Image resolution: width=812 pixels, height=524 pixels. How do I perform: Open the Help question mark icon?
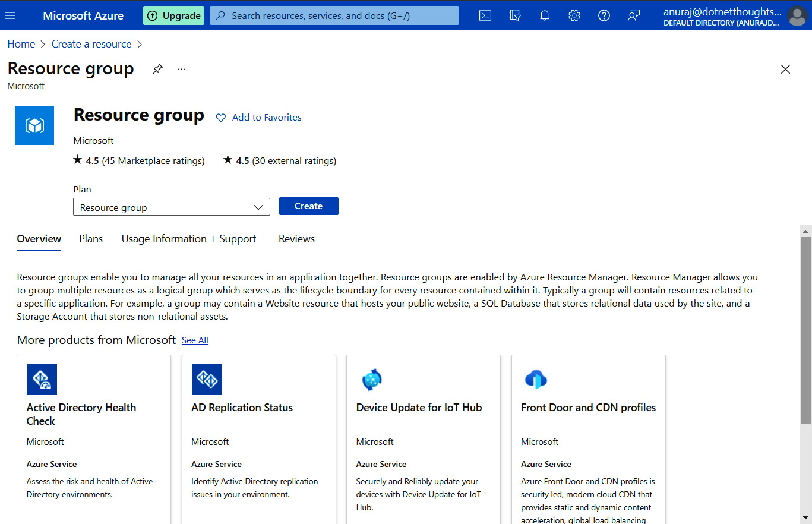[604, 15]
